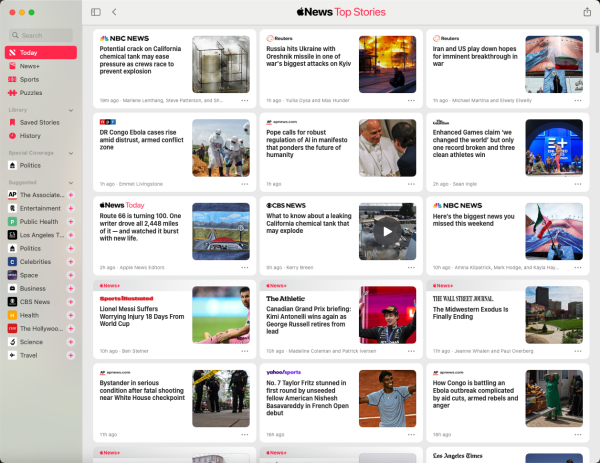The image size is (600, 463).
Task: Follow Public Health with its plus button
Action: 71,222
